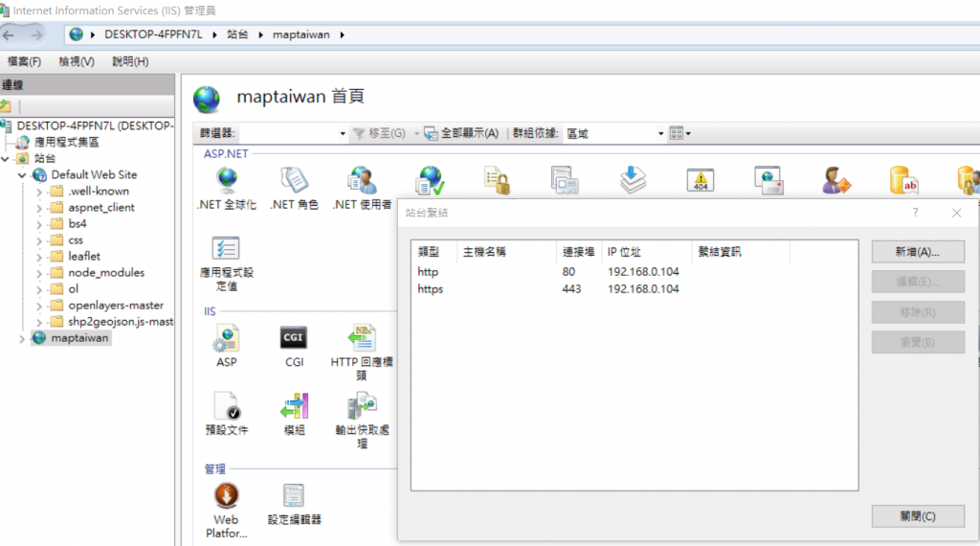This screenshot has width=980, height=546.
Task: Select the shp2geojson.js-master folder
Action: (120, 322)
